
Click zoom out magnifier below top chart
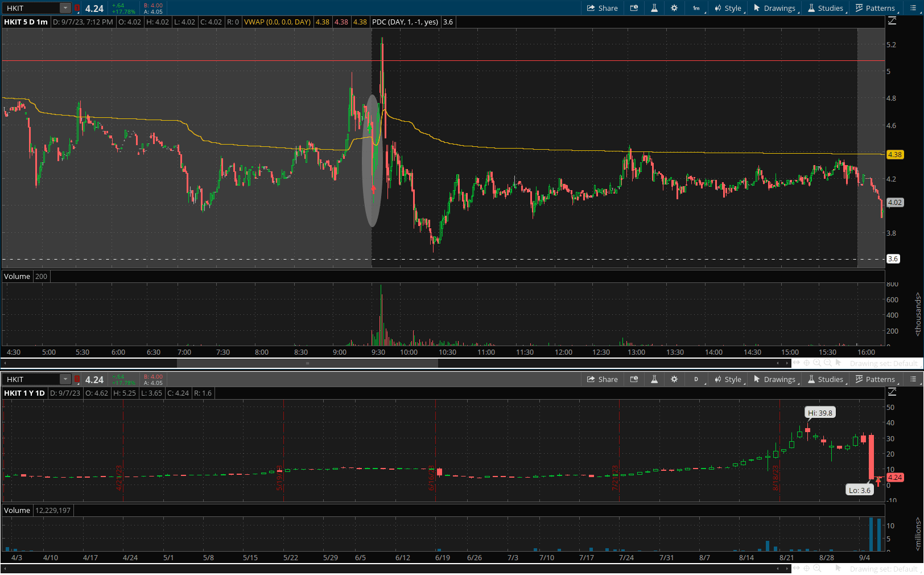tap(828, 363)
